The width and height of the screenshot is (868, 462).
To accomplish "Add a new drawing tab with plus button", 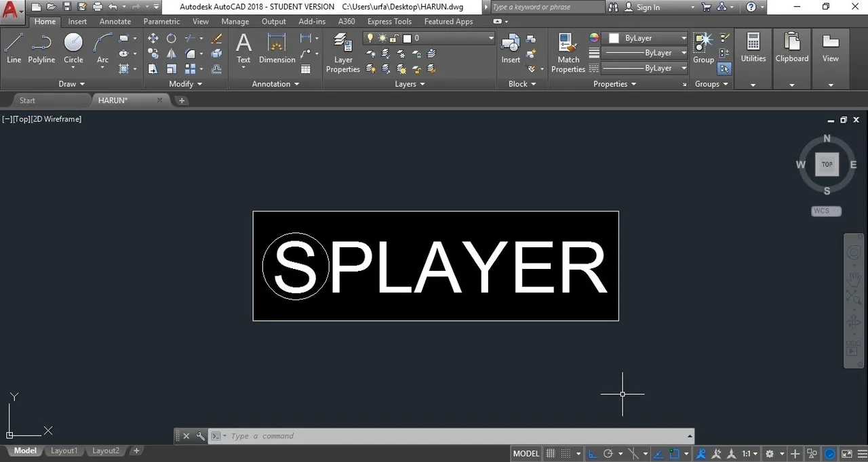I will pos(182,100).
